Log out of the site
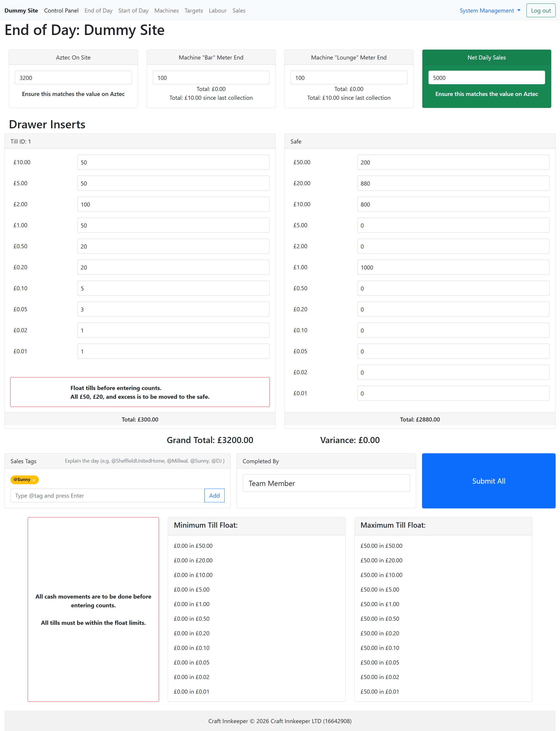This screenshot has height=731, width=560. tap(540, 10)
